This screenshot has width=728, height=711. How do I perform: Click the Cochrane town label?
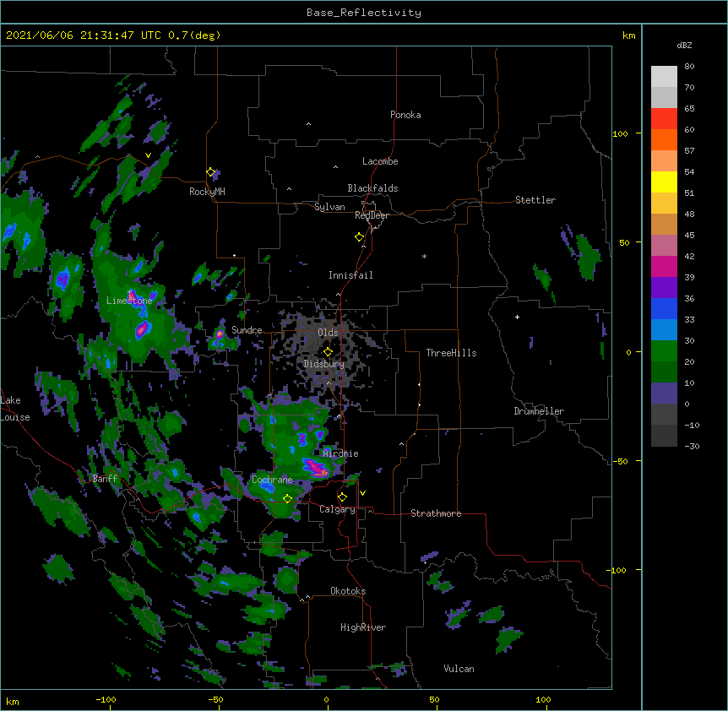(272, 480)
